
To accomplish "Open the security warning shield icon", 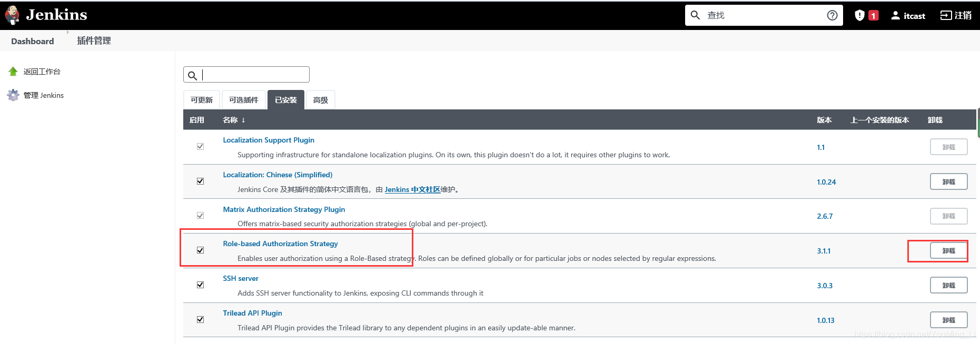I will tap(859, 15).
